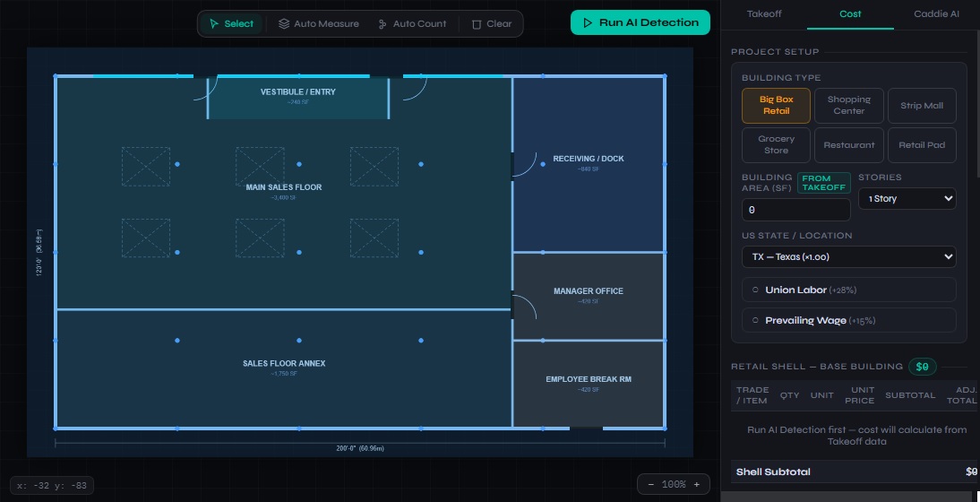Select a crossed fixture box on Main Sales Floor

click(x=146, y=167)
